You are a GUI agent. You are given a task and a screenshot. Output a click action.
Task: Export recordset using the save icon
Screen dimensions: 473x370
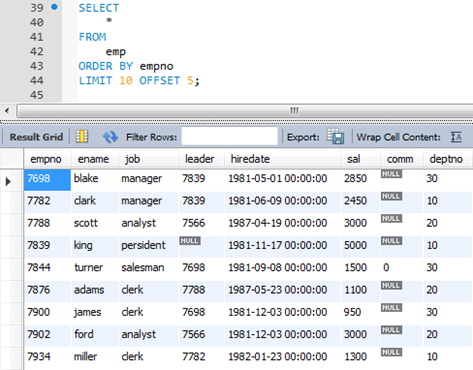click(x=335, y=136)
